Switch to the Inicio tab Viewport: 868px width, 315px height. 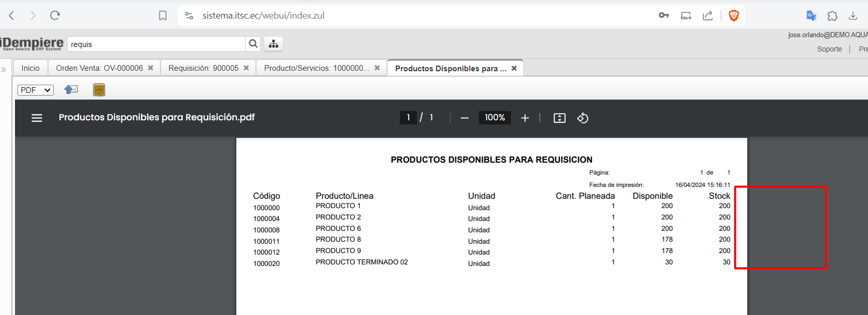[30, 68]
